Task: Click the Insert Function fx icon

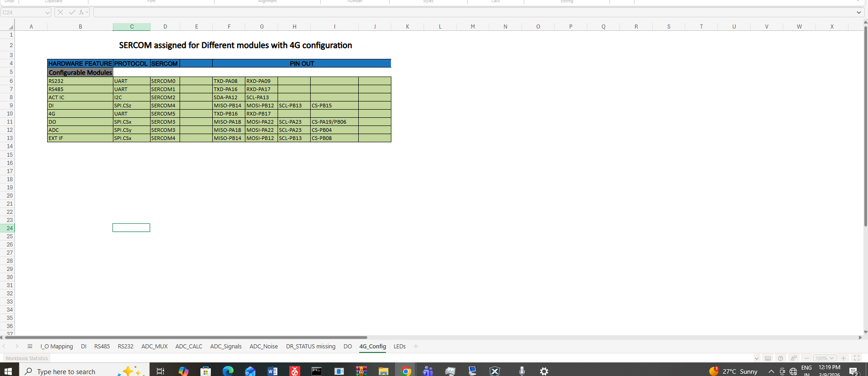Action: click(81, 13)
